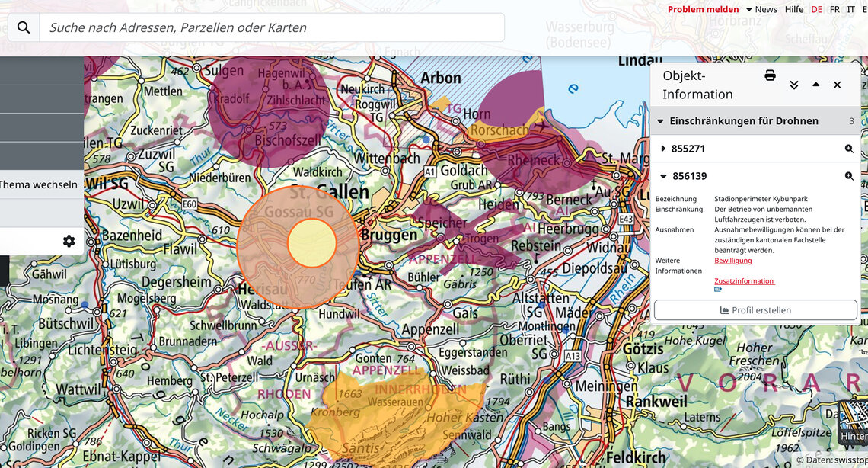Click the magnifier search icon
The height and width of the screenshot is (468, 868).
click(x=24, y=27)
